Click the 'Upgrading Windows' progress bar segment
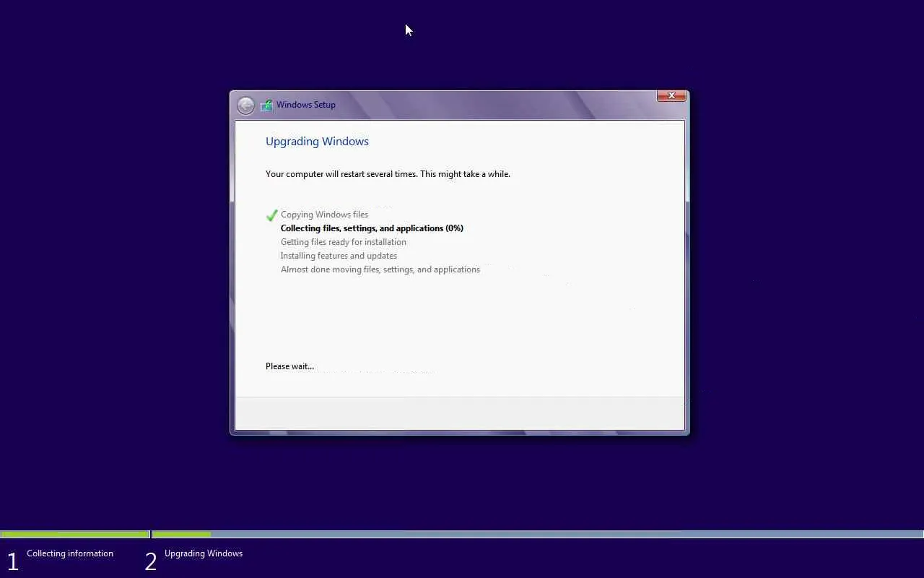This screenshot has width=924, height=578. pos(538,535)
